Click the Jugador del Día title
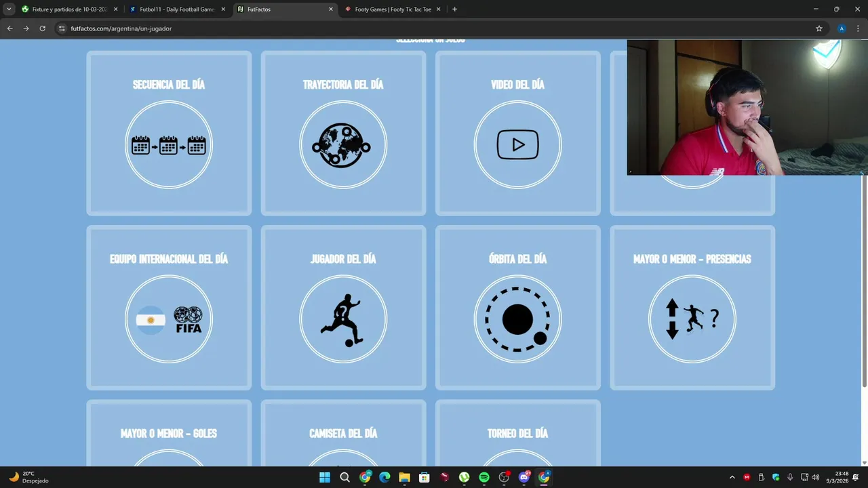This screenshot has height=488, width=868. click(x=343, y=259)
